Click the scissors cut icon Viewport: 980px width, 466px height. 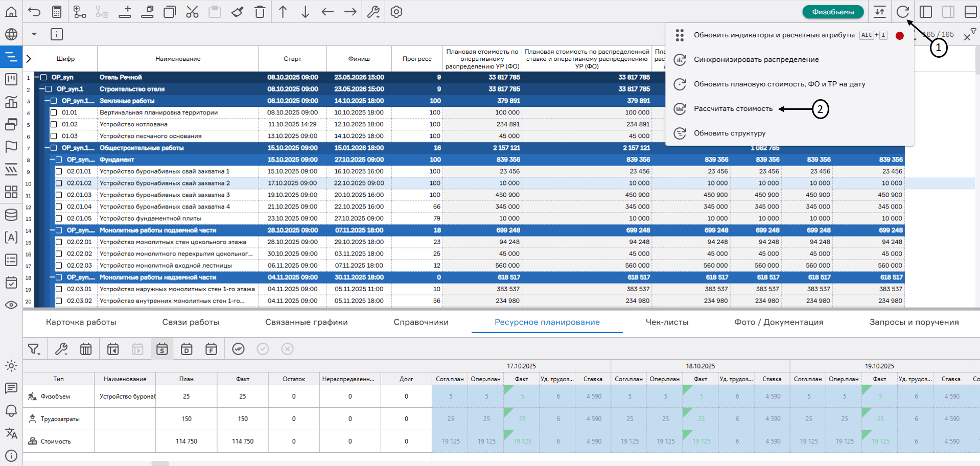coord(192,12)
